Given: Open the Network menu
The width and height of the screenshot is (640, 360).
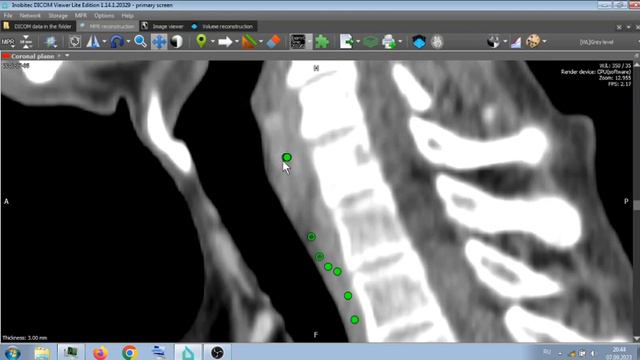Looking at the screenshot, I should point(30,16).
